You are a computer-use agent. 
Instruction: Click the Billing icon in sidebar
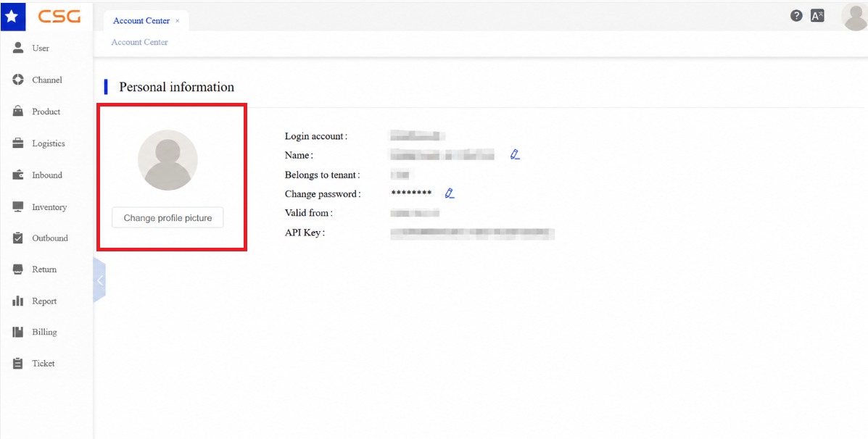click(x=17, y=332)
